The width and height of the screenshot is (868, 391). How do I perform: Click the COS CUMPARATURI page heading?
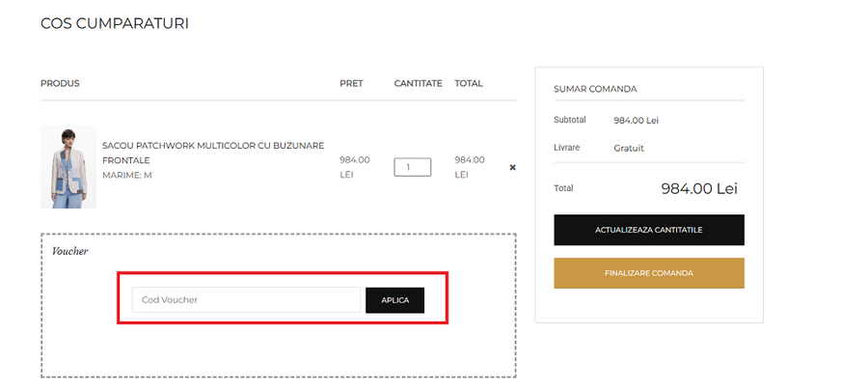click(x=114, y=23)
